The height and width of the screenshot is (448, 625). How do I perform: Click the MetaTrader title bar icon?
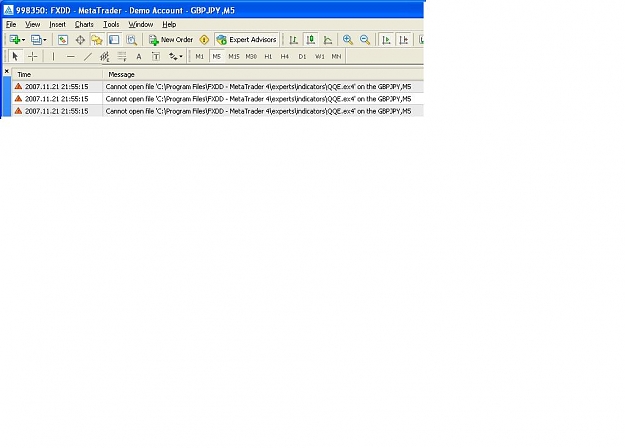[8, 10]
